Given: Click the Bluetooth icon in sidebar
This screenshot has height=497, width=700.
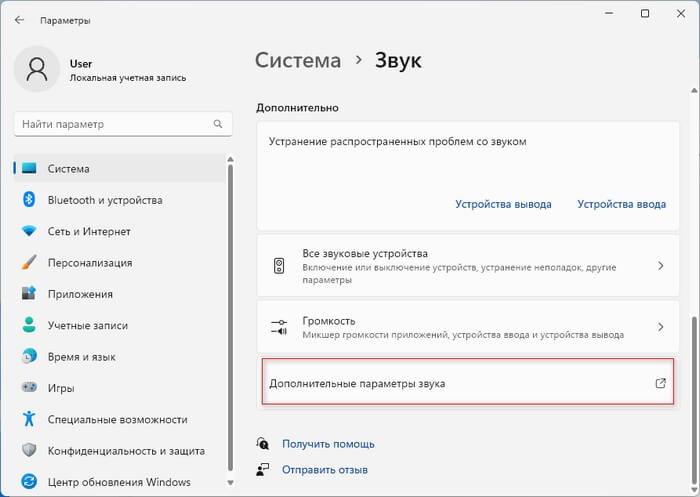Looking at the screenshot, I should coord(29,200).
